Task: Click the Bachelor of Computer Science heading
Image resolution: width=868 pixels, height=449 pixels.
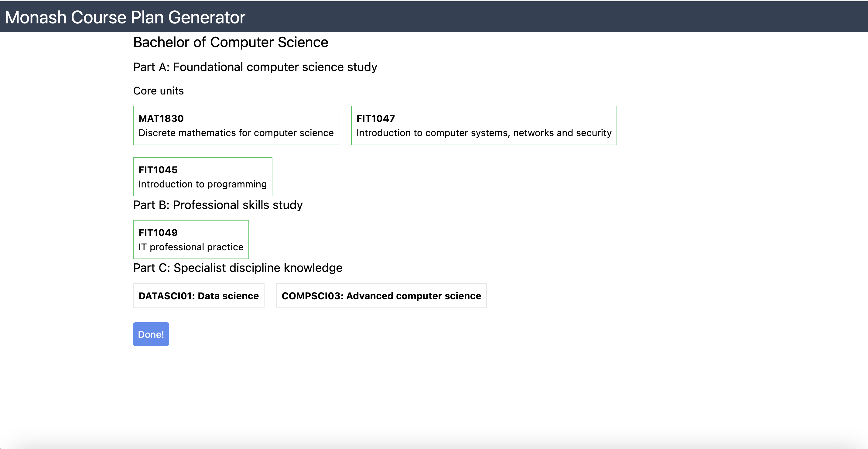Action: pyautogui.click(x=231, y=42)
